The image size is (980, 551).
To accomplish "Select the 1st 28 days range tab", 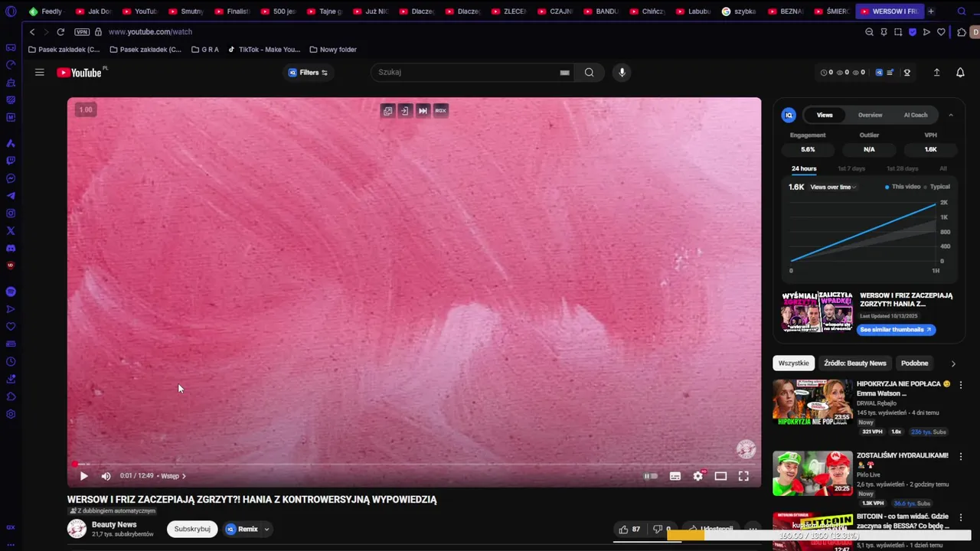I will [x=902, y=168].
